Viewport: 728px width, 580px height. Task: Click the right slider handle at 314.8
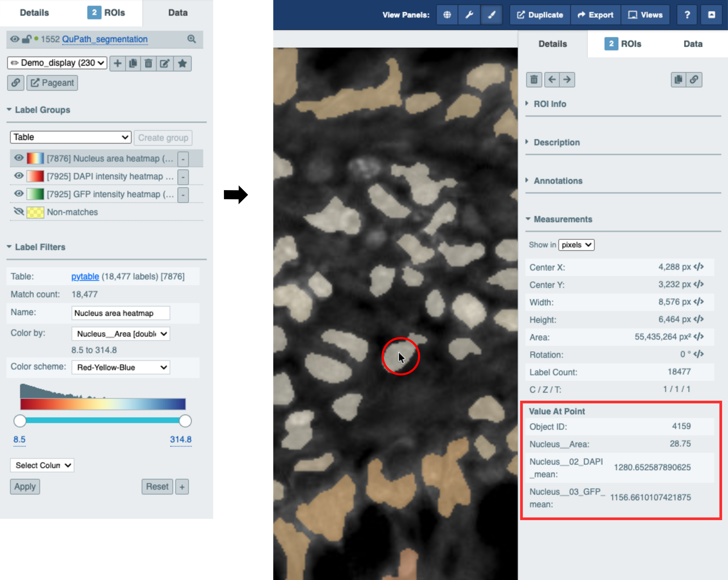(185, 421)
